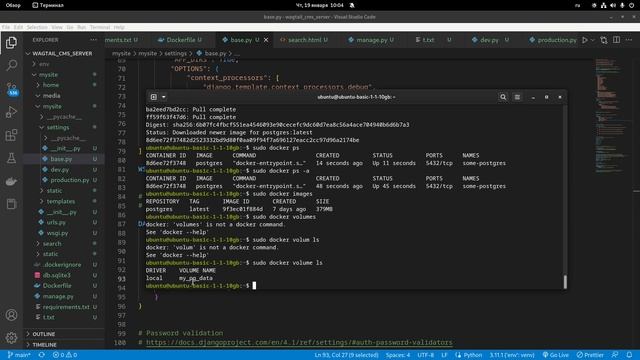
Task: Open the Search view in activity bar
Action: click(x=11, y=65)
